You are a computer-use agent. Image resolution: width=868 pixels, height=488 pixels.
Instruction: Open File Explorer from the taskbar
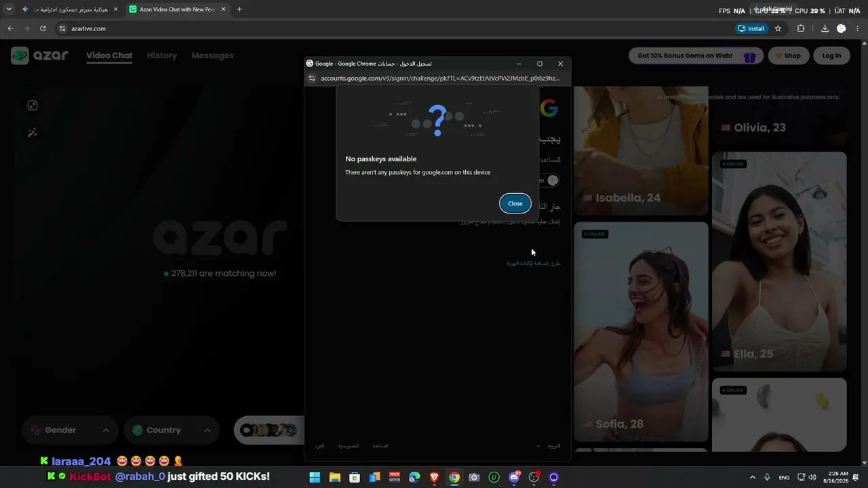334,477
